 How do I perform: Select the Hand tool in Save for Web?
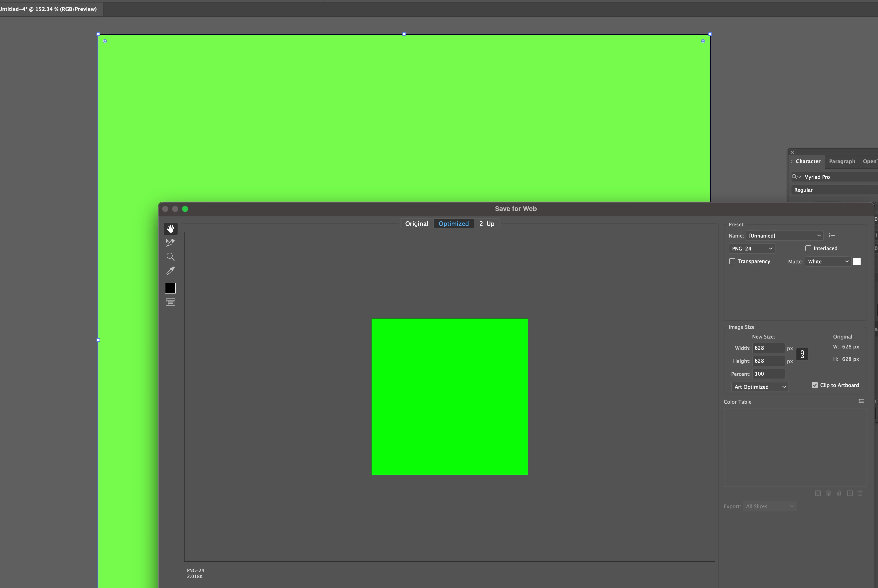point(170,229)
